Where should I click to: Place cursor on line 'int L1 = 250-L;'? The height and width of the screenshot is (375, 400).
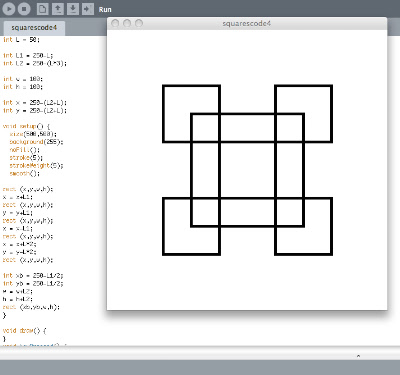[28, 55]
